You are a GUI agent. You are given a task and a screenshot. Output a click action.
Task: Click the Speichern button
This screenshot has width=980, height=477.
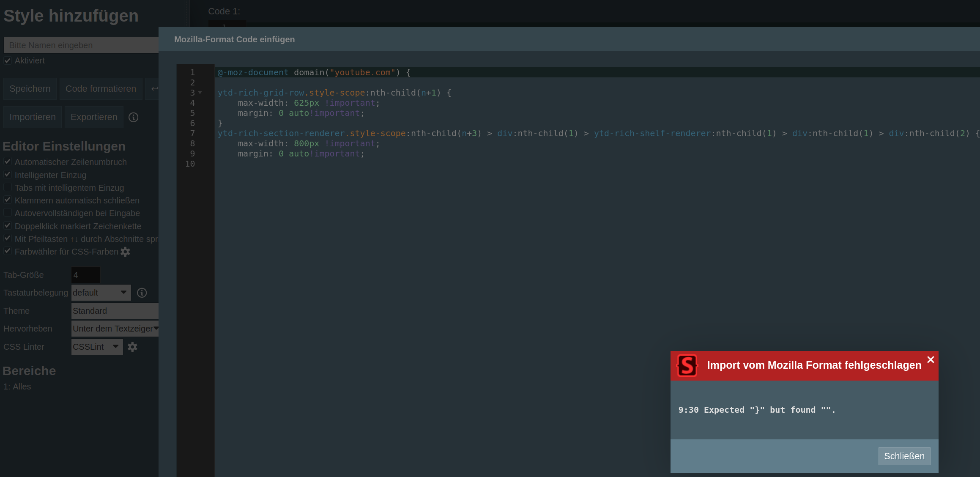30,89
